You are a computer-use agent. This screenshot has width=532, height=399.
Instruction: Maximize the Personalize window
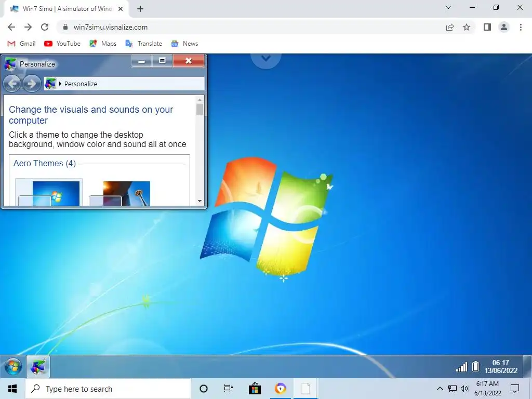[x=162, y=61]
